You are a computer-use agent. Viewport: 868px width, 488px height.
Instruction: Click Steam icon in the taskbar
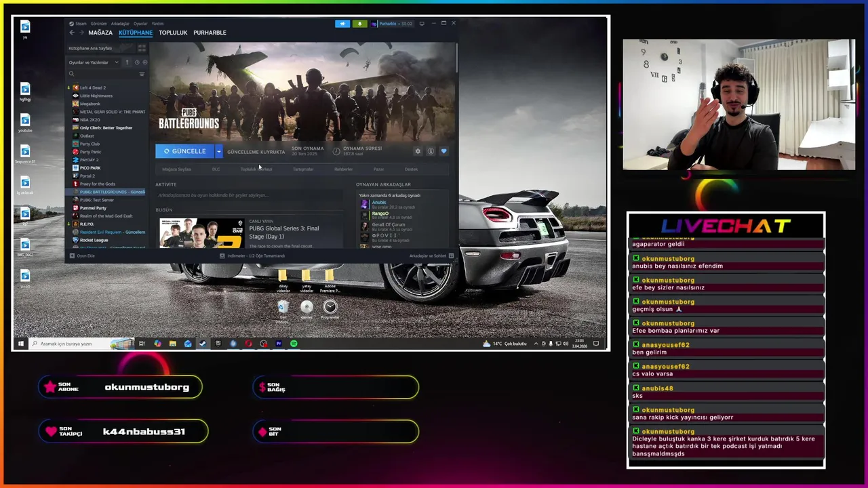coord(203,344)
